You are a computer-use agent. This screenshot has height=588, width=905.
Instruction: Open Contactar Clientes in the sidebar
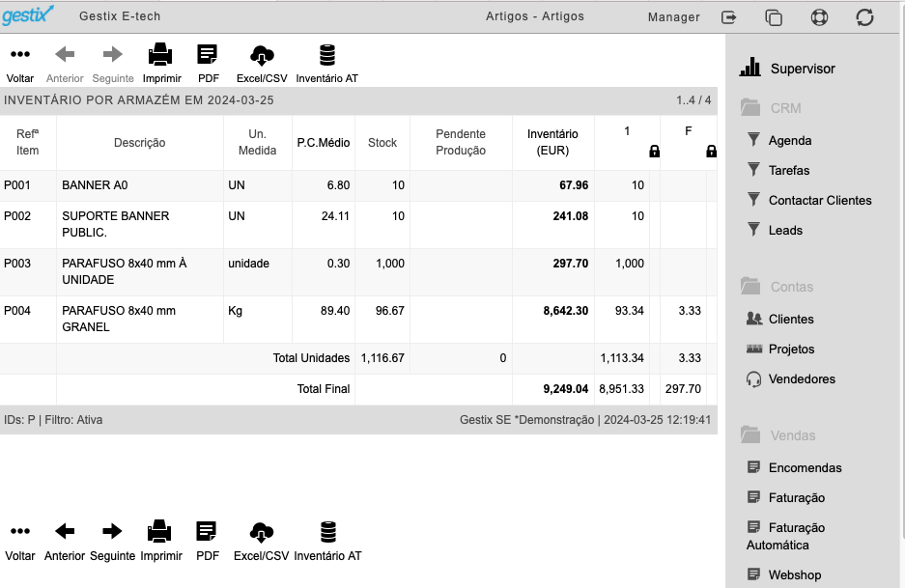pyautogui.click(x=820, y=200)
